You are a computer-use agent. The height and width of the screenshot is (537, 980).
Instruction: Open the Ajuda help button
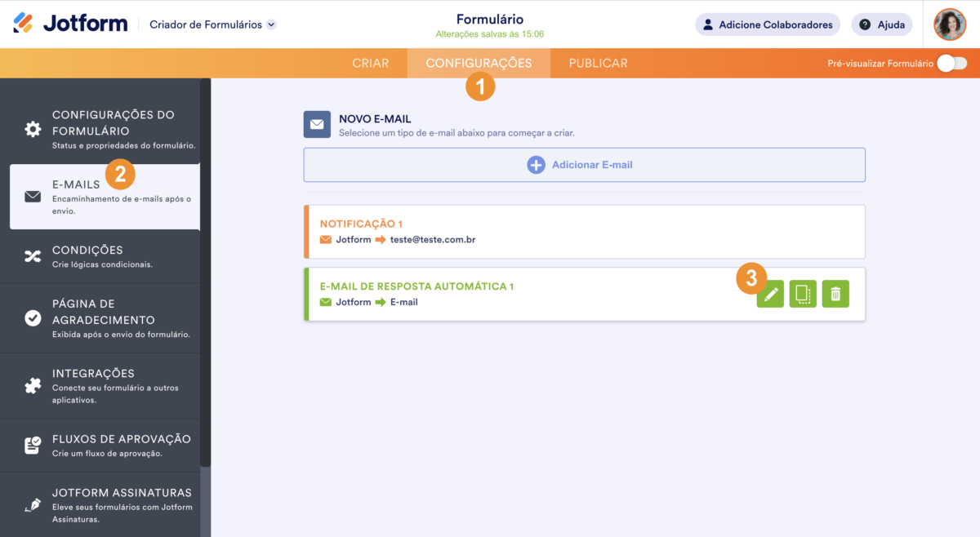pos(882,24)
